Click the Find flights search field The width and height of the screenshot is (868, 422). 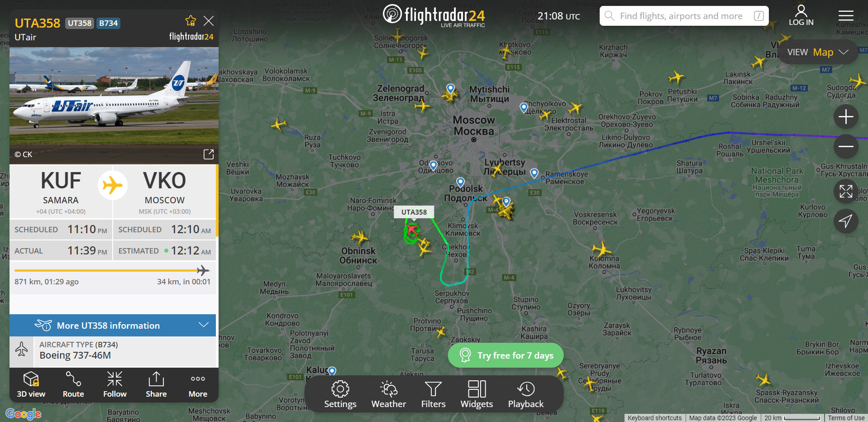pyautogui.click(x=684, y=16)
